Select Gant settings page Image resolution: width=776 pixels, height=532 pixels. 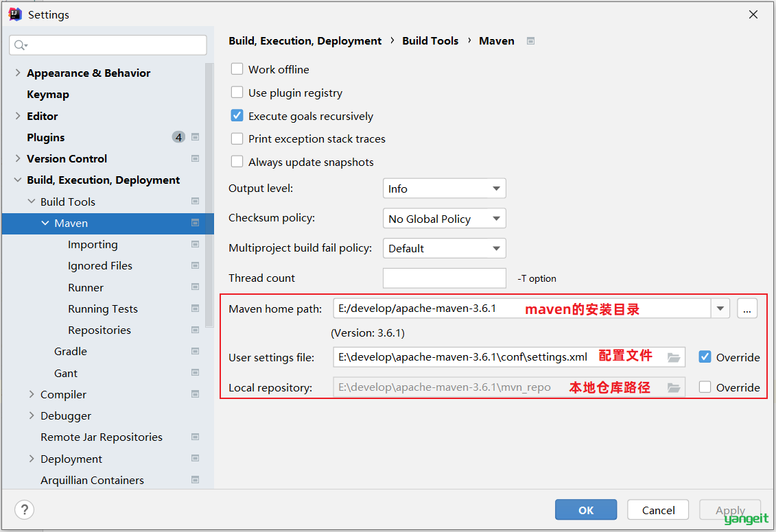click(x=66, y=373)
